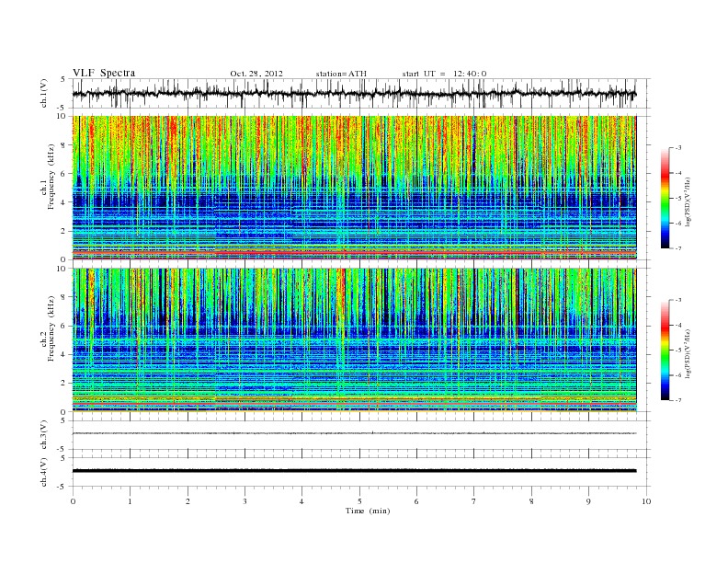Click the "-3" tick on ch.2 colorbar
The width and height of the screenshot is (728, 563).
tap(678, 300)
